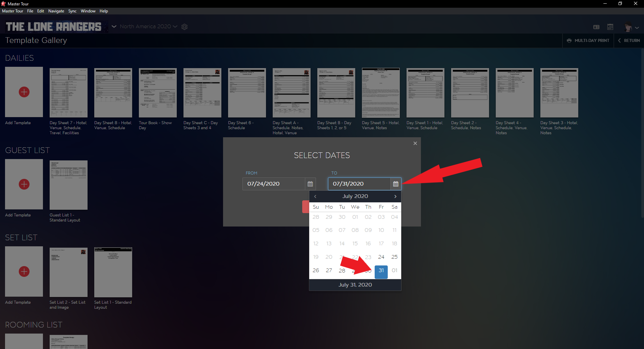Select July 26 in the calendar

(x=316, y=270)
